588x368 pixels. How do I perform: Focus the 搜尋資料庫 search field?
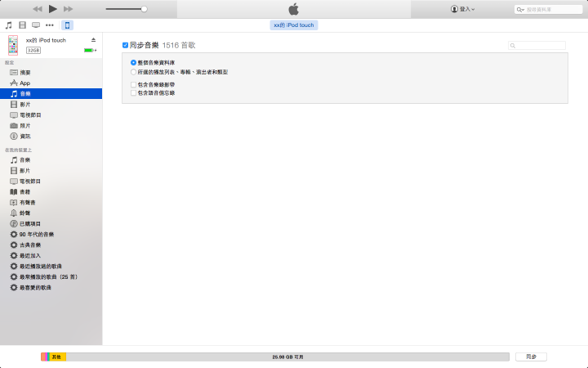(548, 9)
